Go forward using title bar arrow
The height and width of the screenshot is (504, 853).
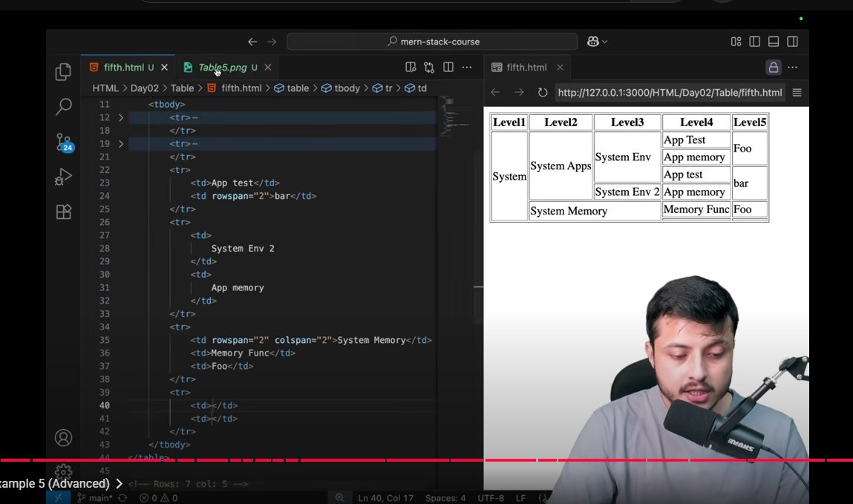pyautogui.click(x=272, y=42)
